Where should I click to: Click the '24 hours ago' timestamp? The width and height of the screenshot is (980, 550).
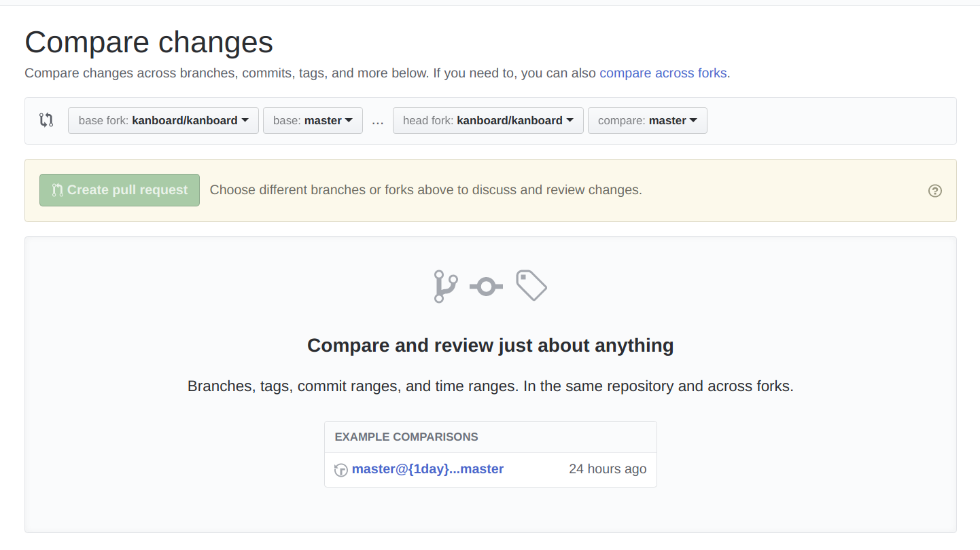[x=608, y=469]
